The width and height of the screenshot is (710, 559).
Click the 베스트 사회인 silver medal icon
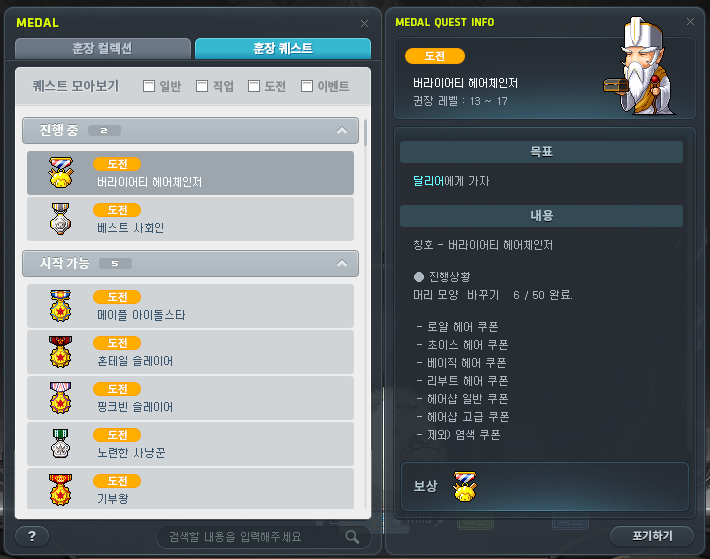[61, 219]
